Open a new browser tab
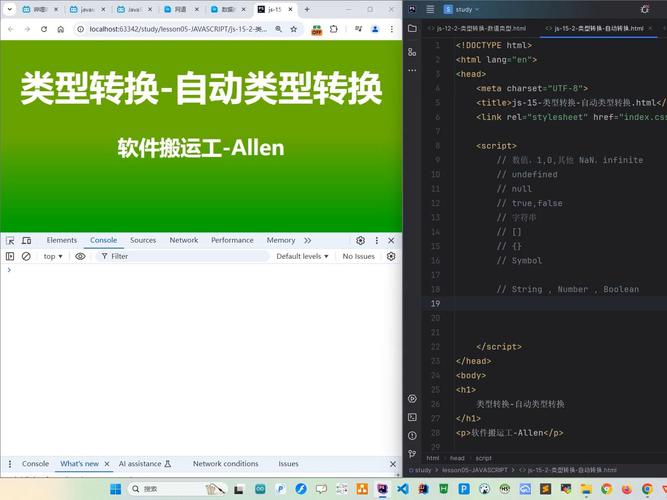 [x=307, y=9]
